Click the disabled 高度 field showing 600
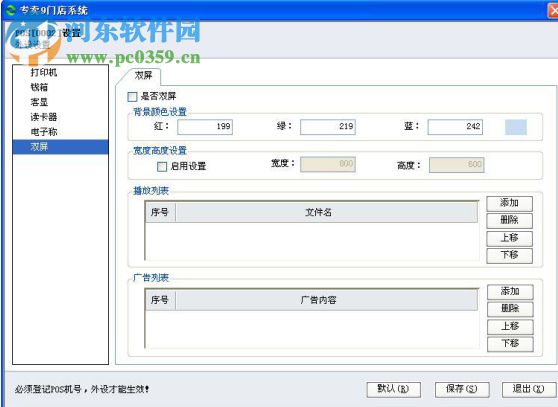 click(x=457, y=165)
